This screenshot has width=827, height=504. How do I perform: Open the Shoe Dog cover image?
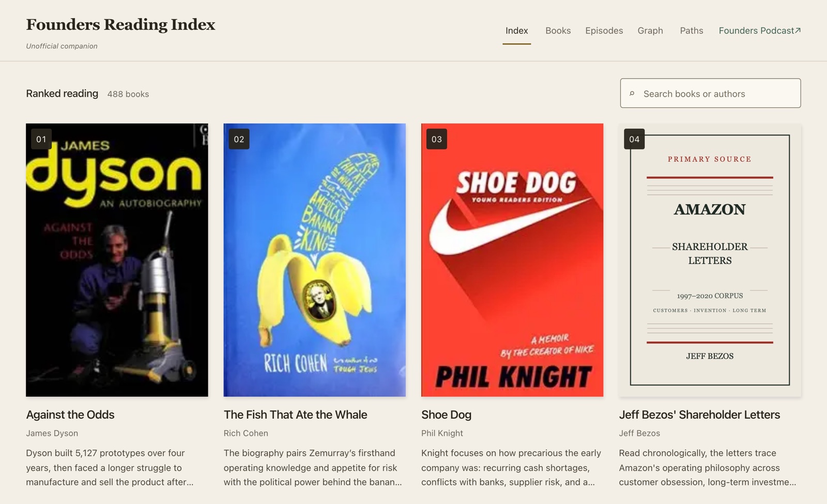[x=512, y=260]
